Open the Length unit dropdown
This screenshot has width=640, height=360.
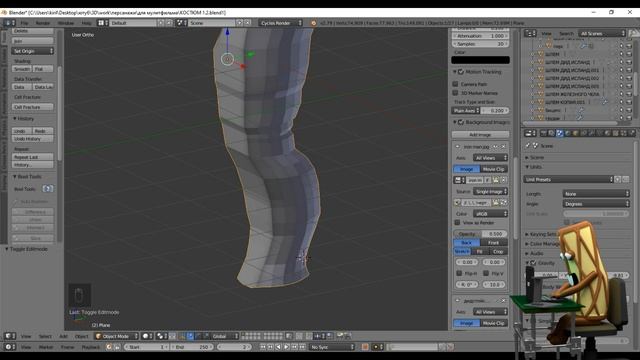point(596,194)
